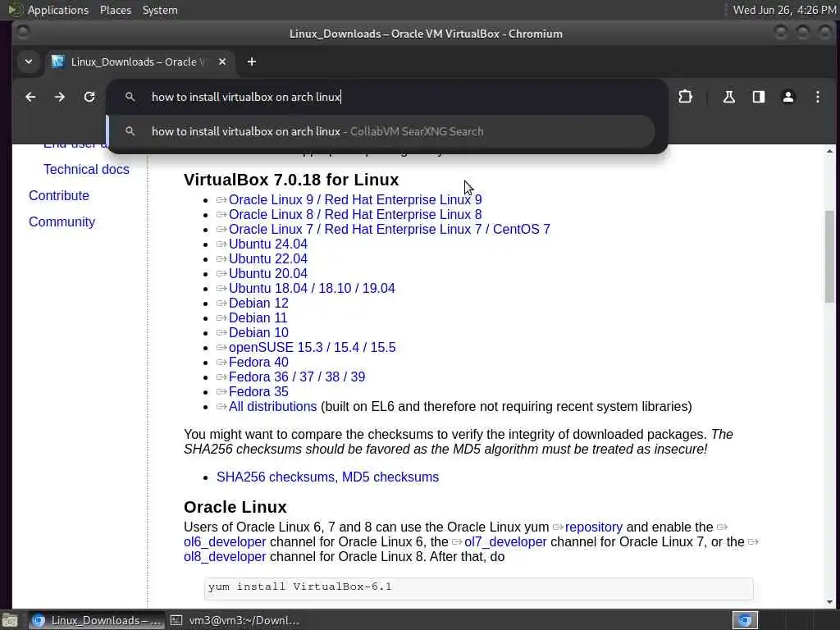
Task: Click the show desktop icon in taskbar
Action: 10,621
